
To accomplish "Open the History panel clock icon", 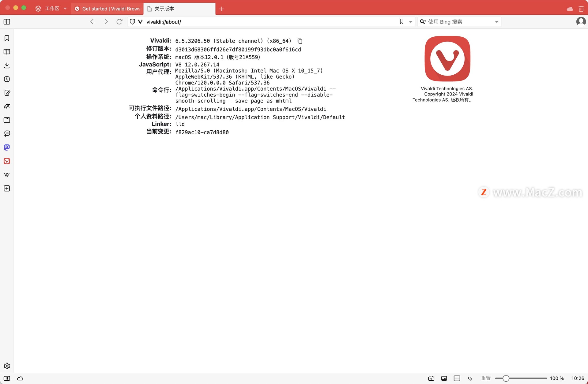I will click(7, 79).
